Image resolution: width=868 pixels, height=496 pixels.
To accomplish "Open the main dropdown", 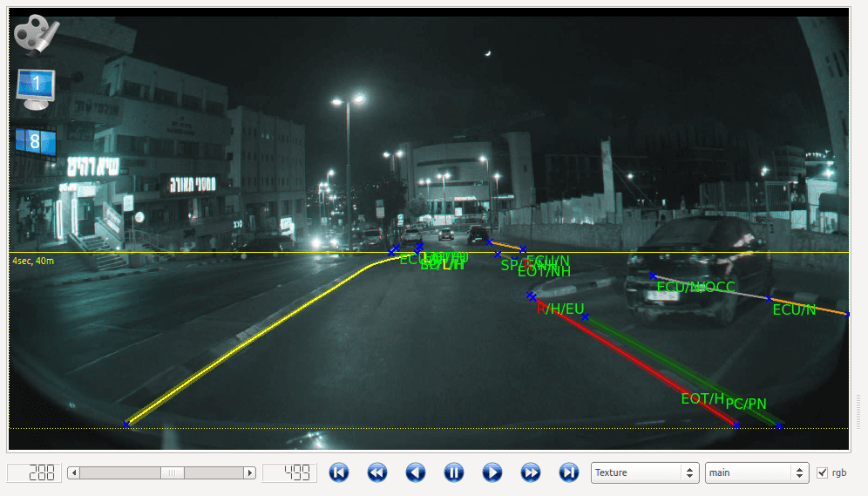I will click(x=756, y=472).
